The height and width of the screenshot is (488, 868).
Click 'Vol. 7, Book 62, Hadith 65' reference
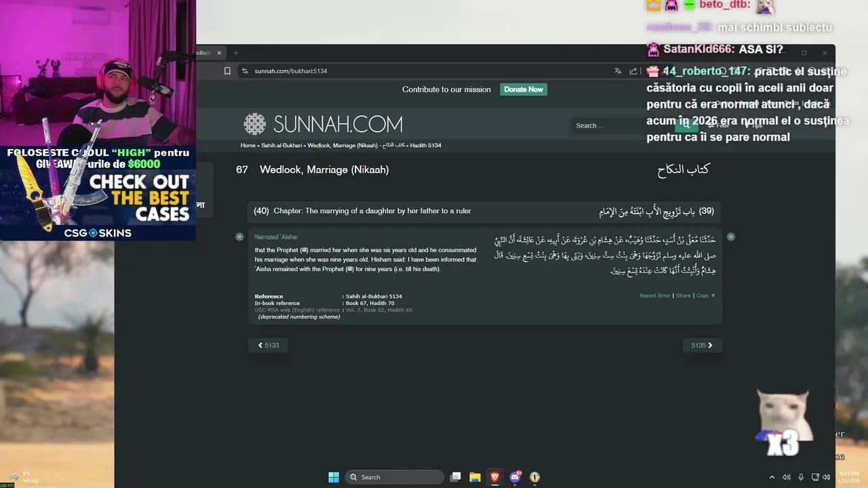pyautogui.click(x=379, y=310)
